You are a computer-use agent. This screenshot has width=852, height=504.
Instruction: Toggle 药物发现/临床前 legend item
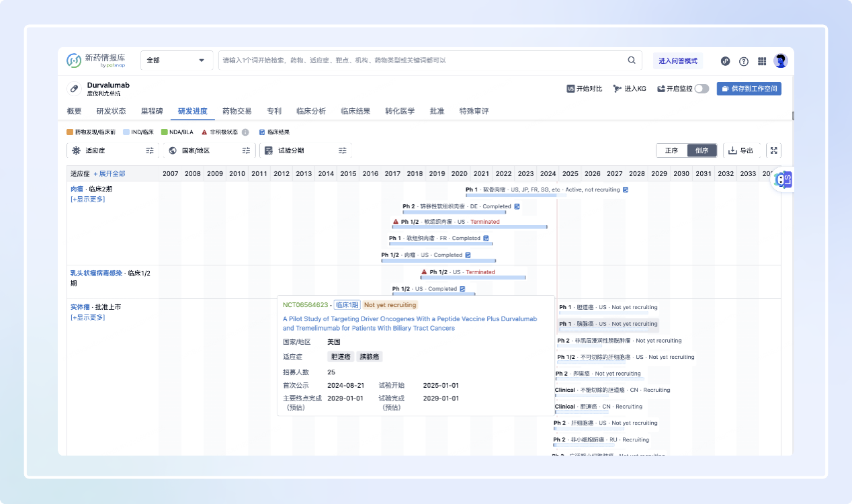click(x=91, y=132)
